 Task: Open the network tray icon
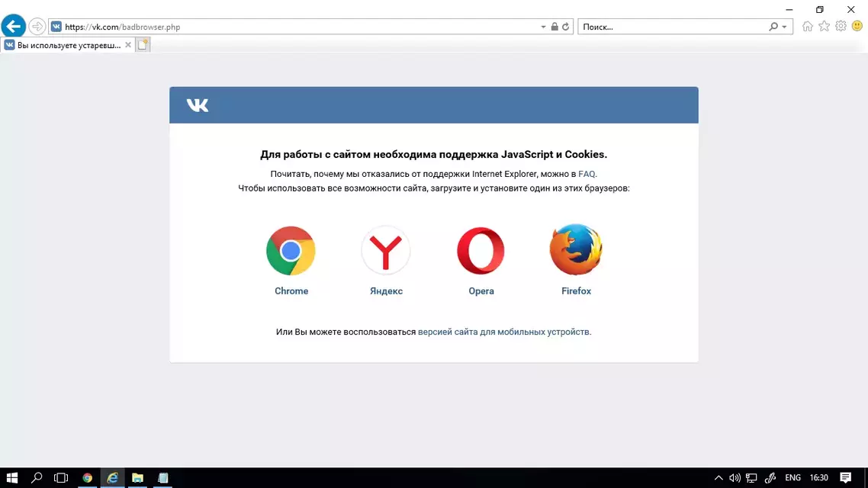click(751, 478)
